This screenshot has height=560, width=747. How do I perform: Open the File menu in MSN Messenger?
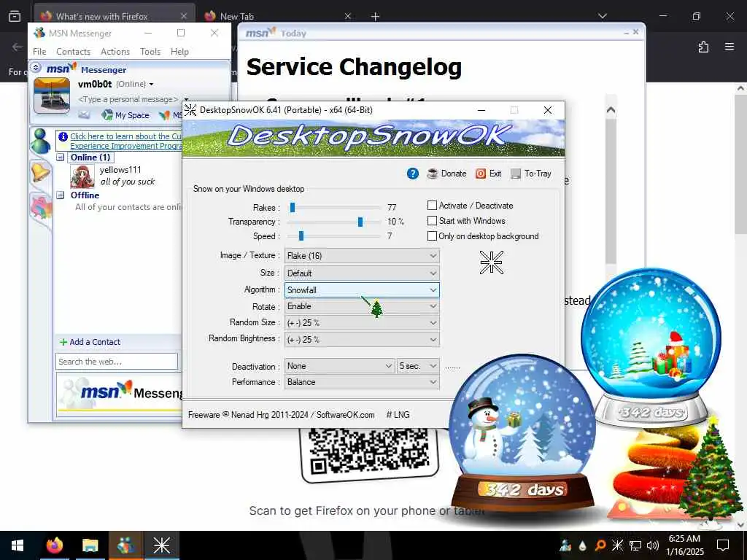click(x=39, y=52)
